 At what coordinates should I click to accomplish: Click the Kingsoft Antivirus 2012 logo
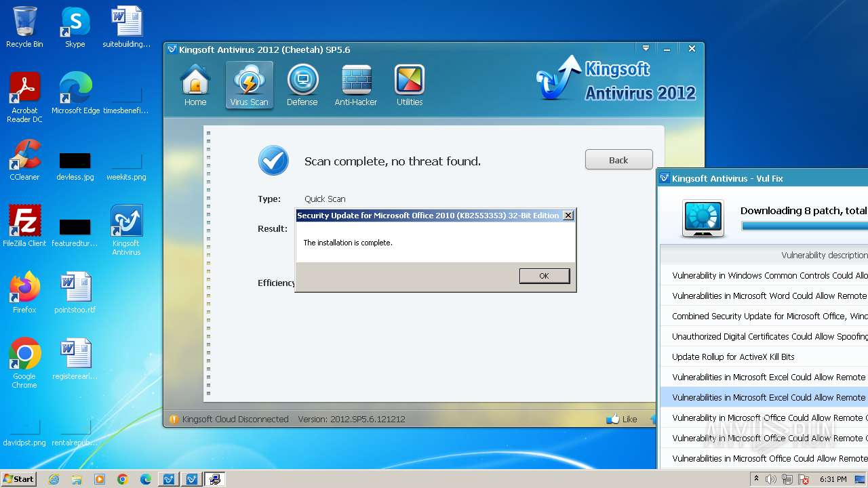(616, 79)
